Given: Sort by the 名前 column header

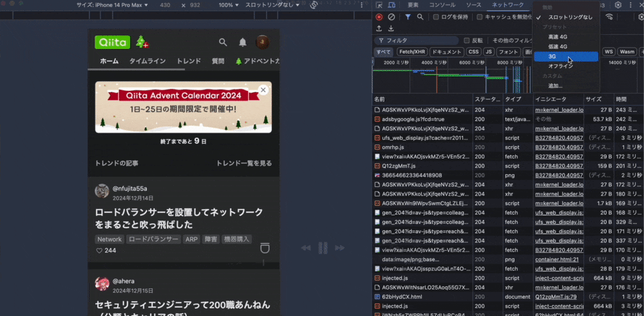Looking at the screenshot, I should 422,99.
